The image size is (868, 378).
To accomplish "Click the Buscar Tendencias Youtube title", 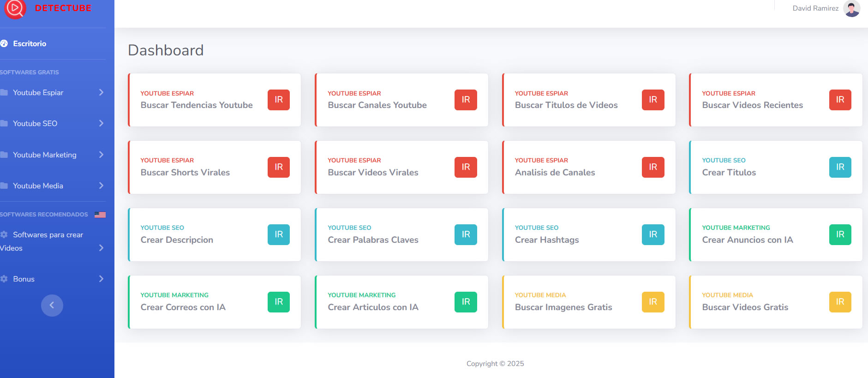I will [197, 105].
